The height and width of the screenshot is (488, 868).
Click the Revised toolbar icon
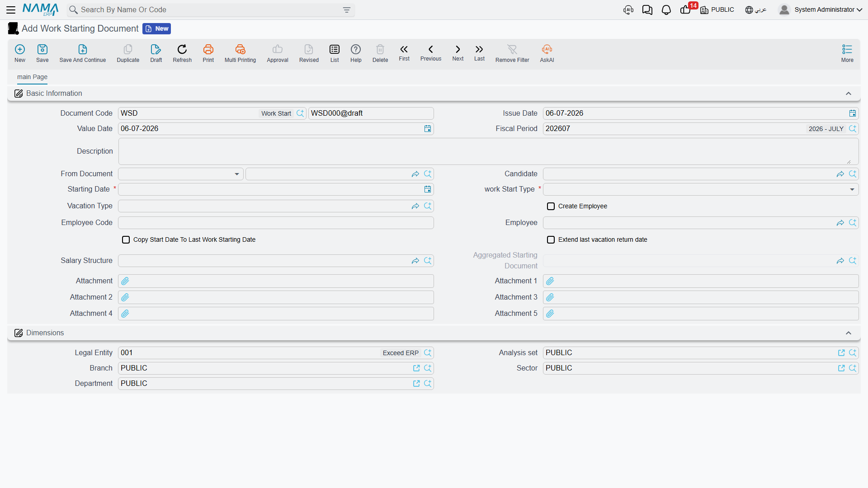(x=309, y=53)
